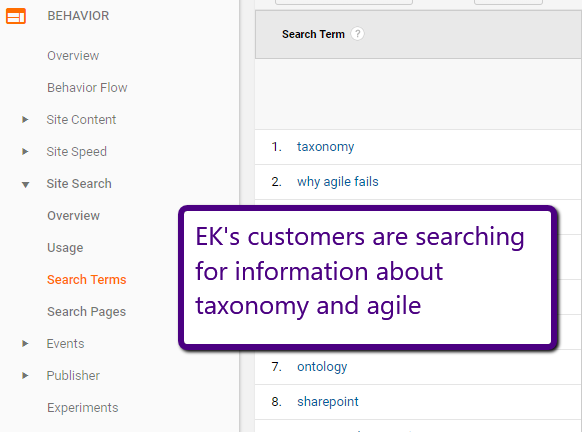Expand the Events section
Screen dimensions: 582x432
(x=25, y=343)
